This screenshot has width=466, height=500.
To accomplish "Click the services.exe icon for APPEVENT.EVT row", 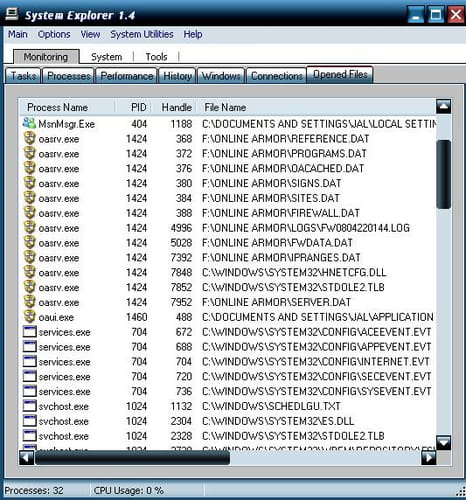I will point(29,346).
